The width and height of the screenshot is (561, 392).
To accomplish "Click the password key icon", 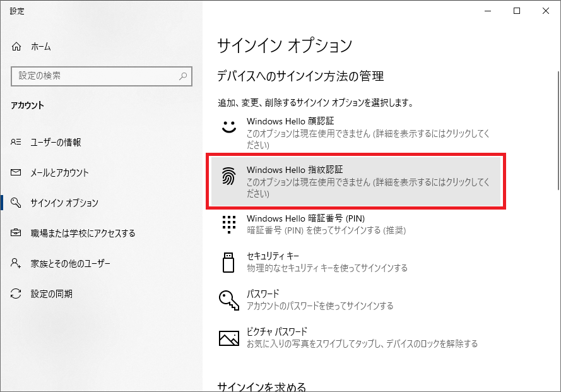I will point(229,300).
